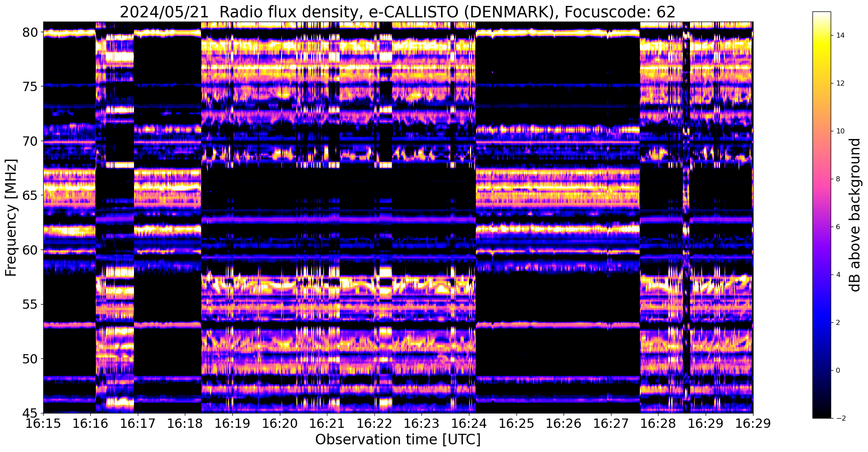Select the 16:17 time tick label

point(138,424)
